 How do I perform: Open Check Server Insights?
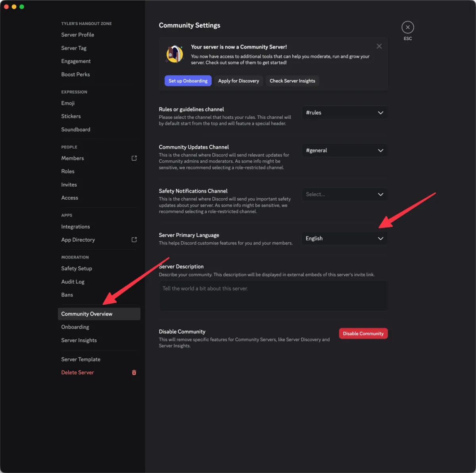click(x=292, y=81)
